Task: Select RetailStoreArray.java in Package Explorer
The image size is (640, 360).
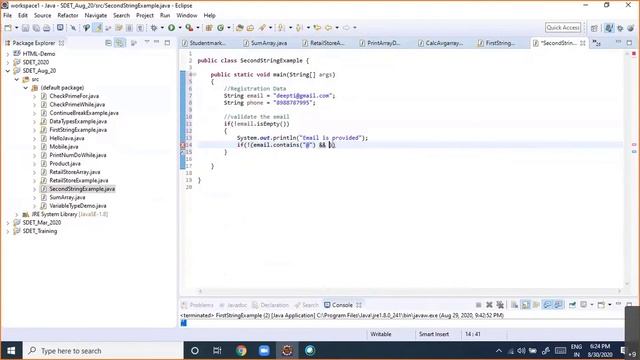Action: tap(75, 172)
